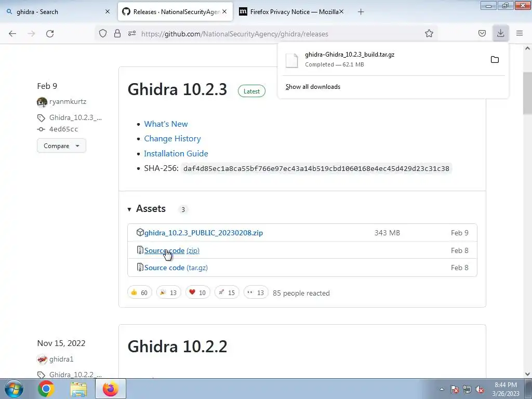
Task: Switch to Firefox Privacy Notice tab
Action: click(x=291, y=12)
